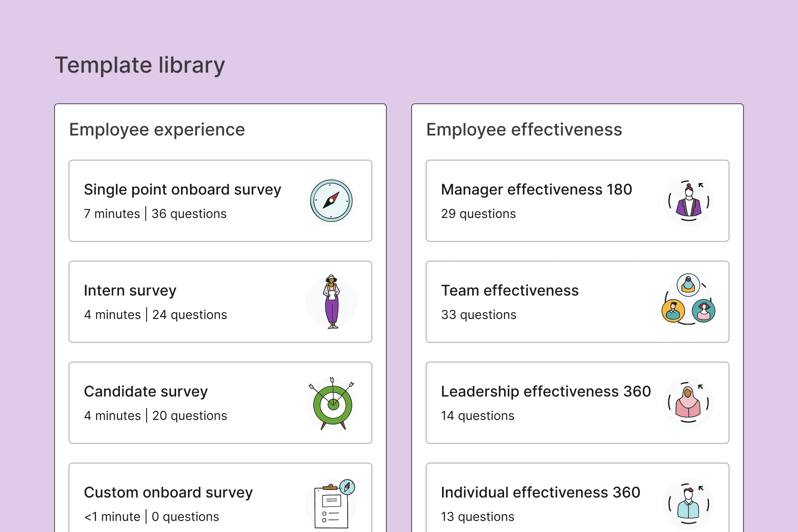Open Individual effectiveness 360 template
The height and width of the screenshot is (532, 798).
[540, 493]
